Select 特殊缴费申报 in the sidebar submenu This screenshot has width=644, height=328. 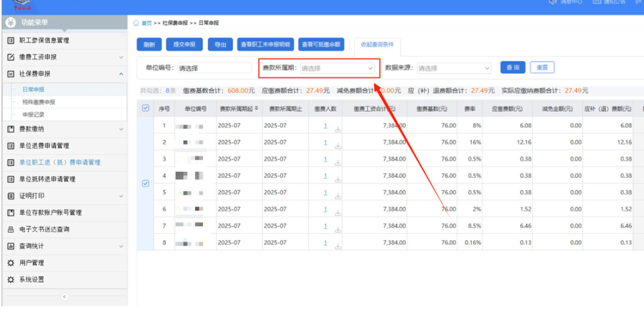39,102
